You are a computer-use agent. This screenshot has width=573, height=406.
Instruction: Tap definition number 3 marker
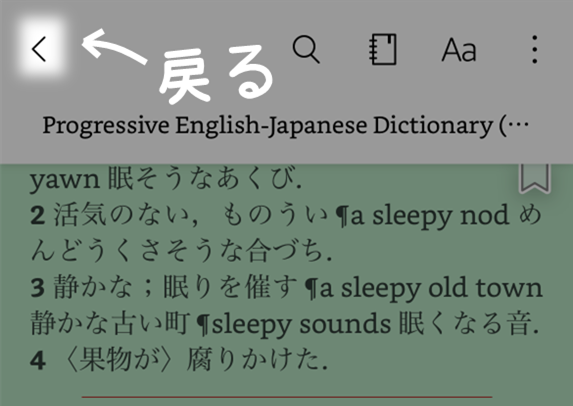point(38,288)
